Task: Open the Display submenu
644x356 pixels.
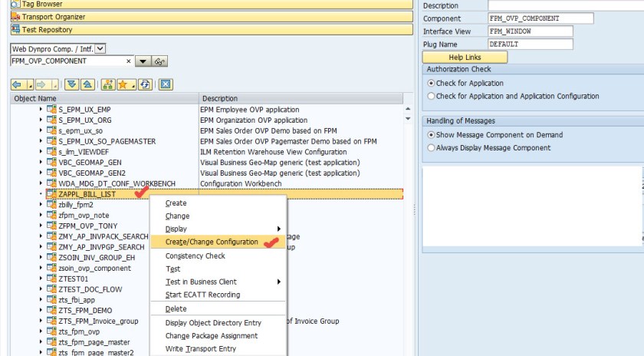Action: 218,229
